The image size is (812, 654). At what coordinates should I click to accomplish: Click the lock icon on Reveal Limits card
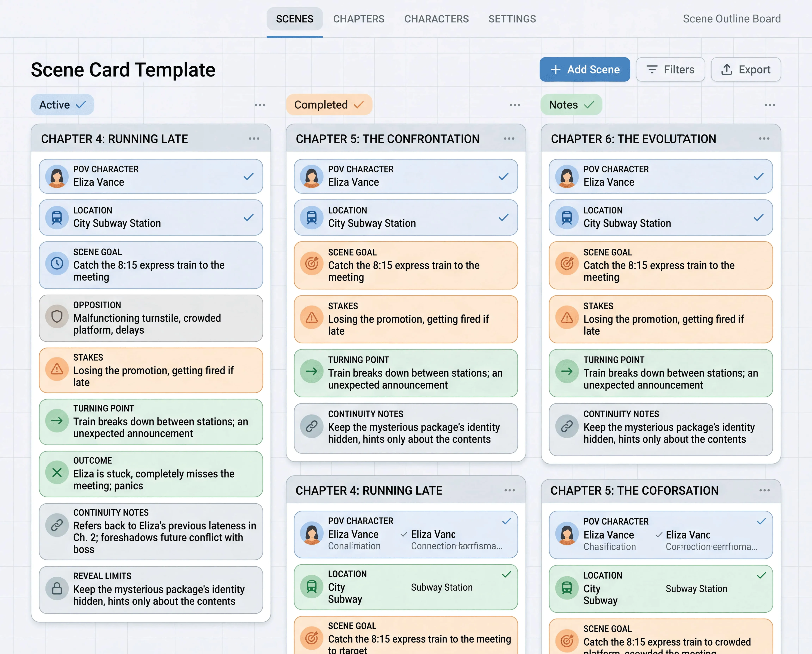(x=57, y=588)
